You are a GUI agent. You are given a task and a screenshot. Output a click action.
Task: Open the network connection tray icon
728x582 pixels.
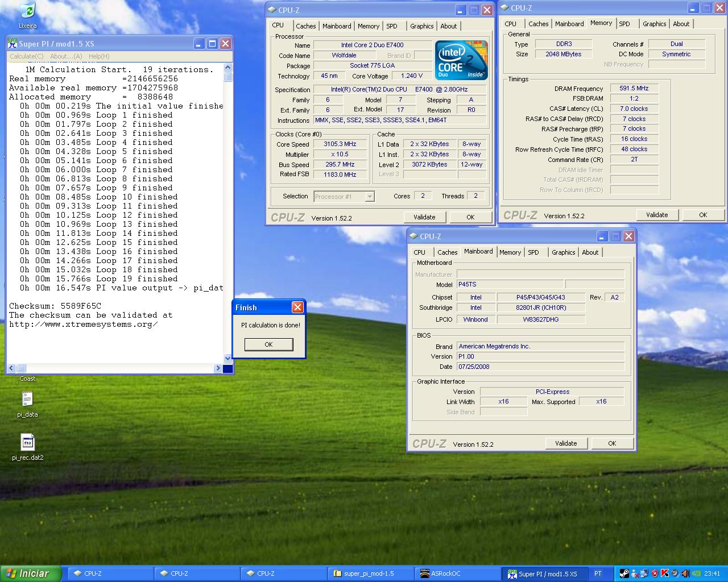tap(644, 573)
